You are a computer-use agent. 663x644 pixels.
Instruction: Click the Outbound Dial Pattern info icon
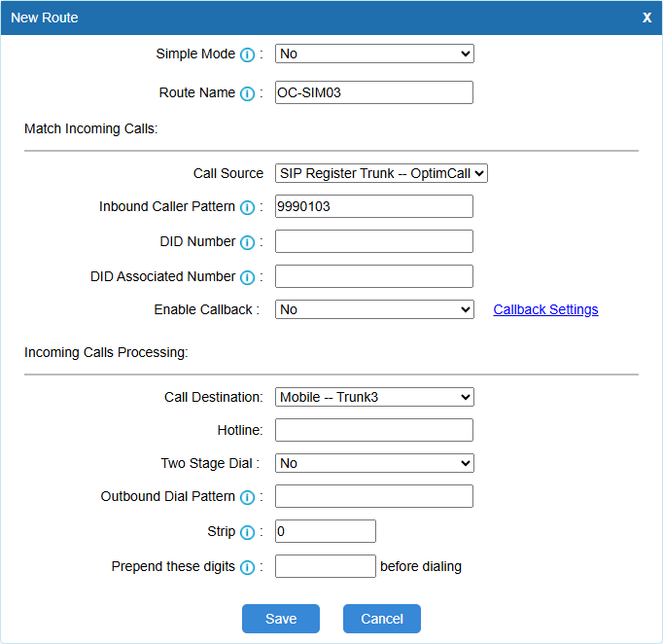[x=247, y=497]
